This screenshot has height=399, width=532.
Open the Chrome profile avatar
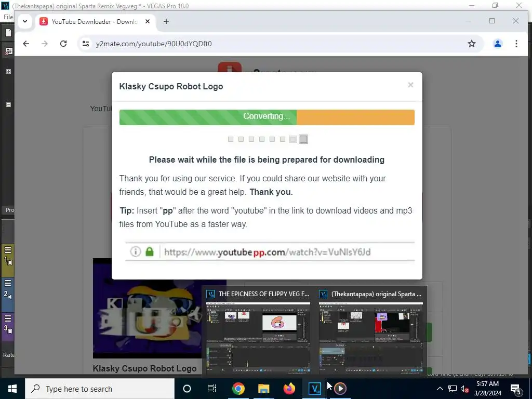coord(497,44)
